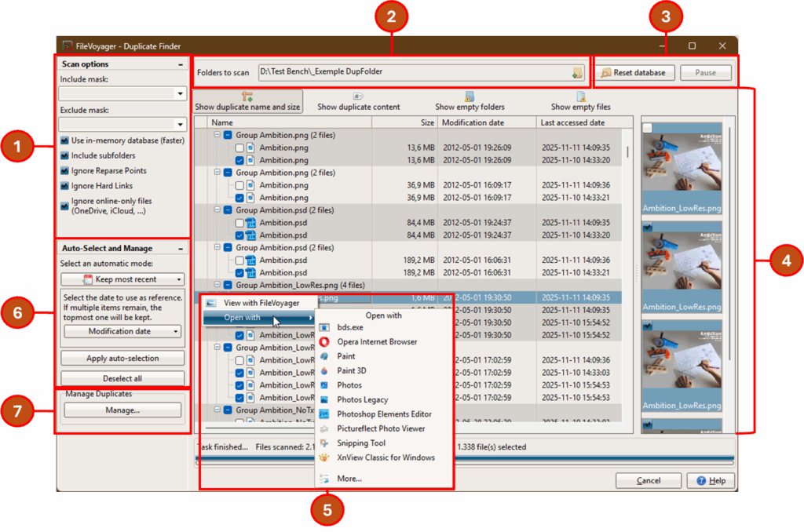
Task: Click the scan progress bar
Action: 463,460
